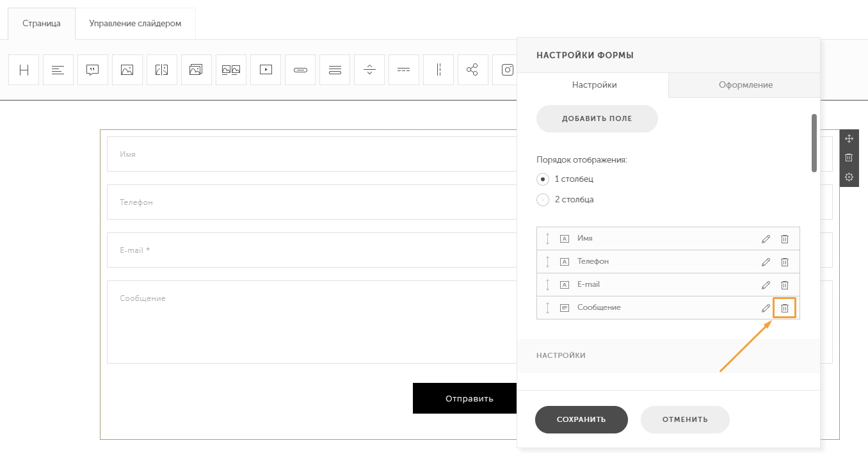
Task: Add the Instagram block
Action: point(507,70)
